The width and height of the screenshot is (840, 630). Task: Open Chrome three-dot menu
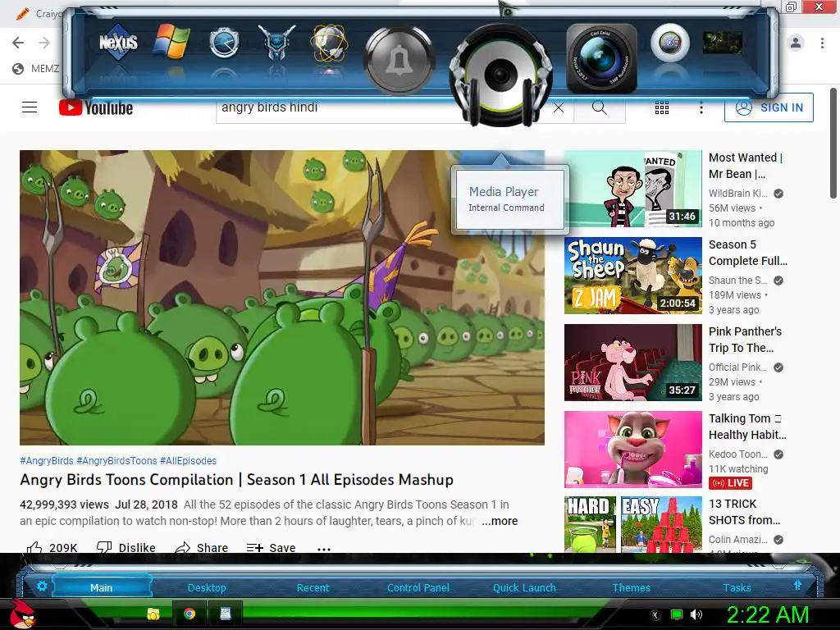point(822,43)
